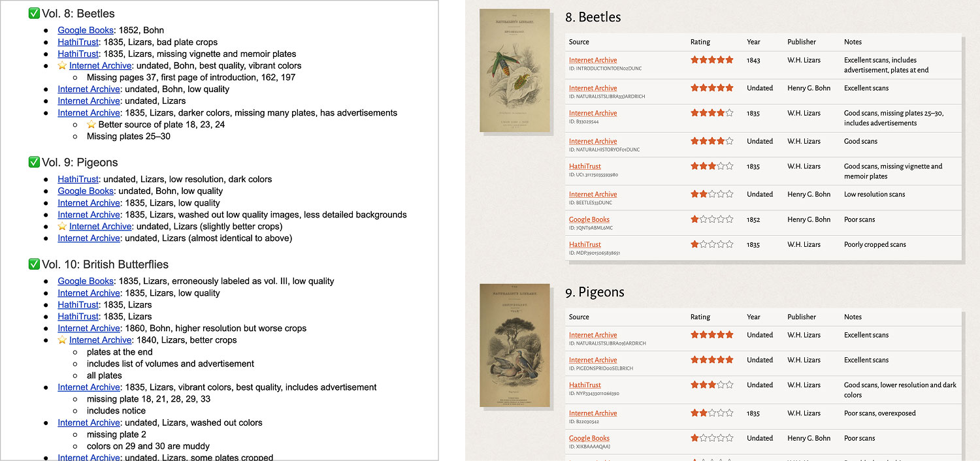Screen dimensions: 980x461
Task: Click the Rating column header in Beetles table
Action: coord(700,42)
